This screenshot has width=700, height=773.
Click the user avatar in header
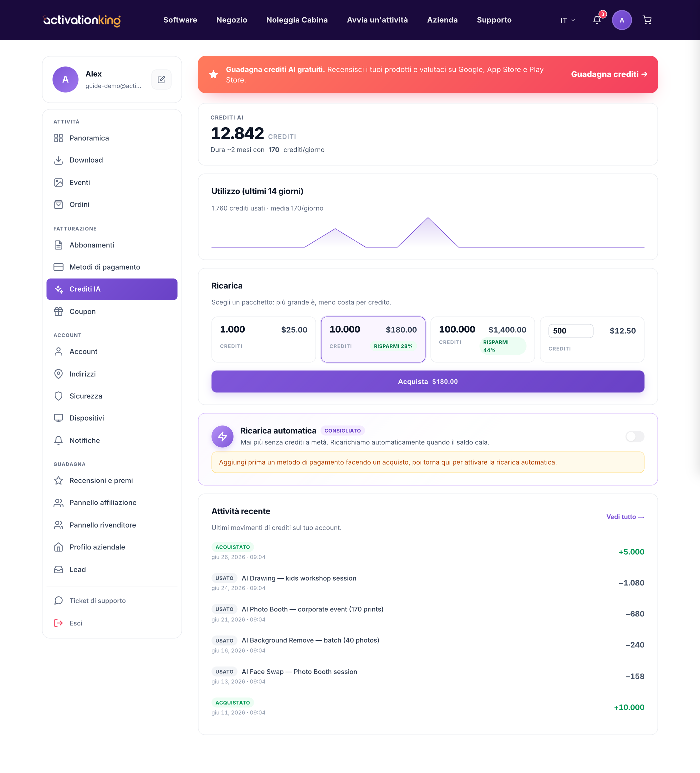(622, 20)
